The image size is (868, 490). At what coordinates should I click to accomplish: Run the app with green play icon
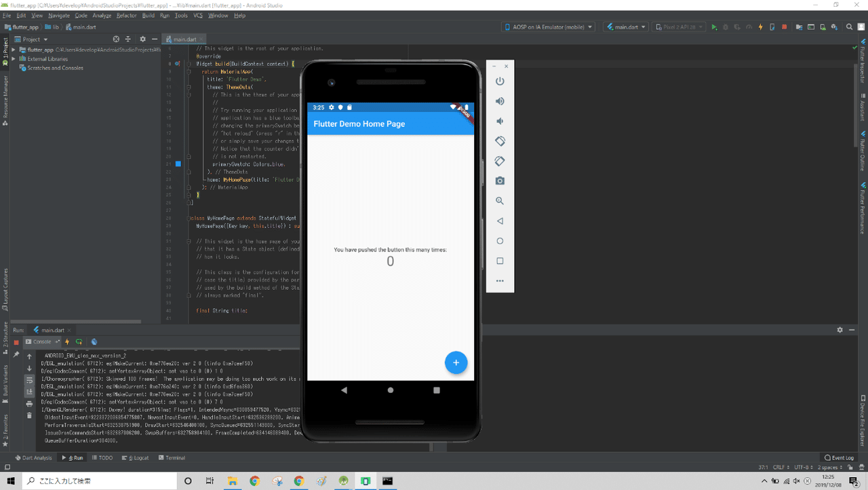[x=714, y=27]
